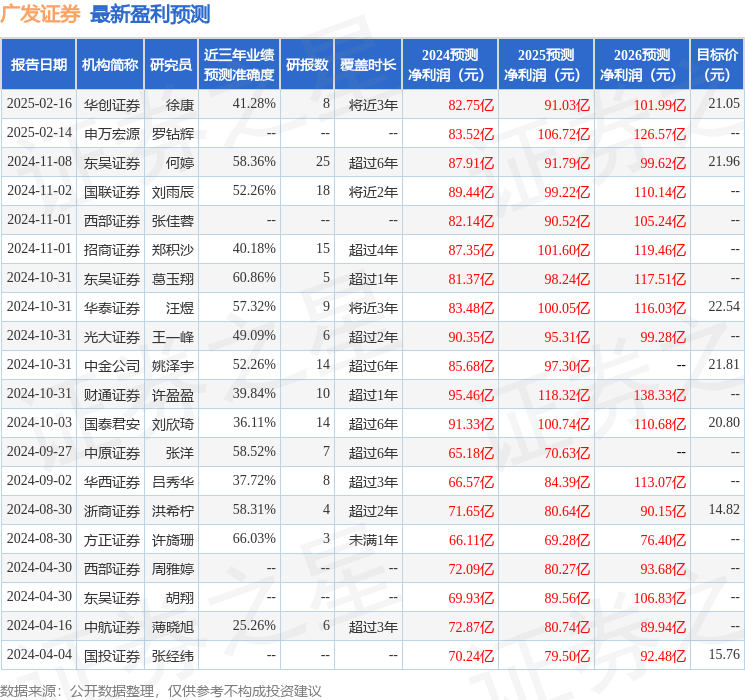Click 110.14亿 forecast value

(x=659, y=192)
